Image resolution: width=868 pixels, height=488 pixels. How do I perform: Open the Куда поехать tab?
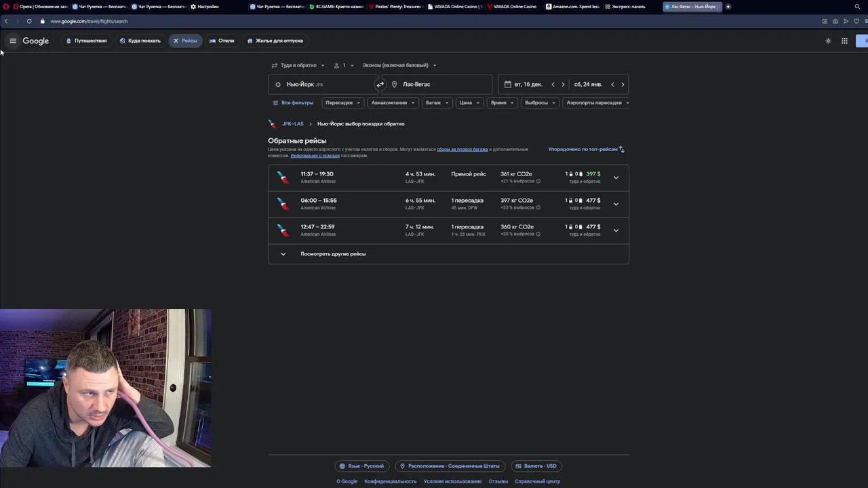pyautogui.click(x=140, y=41)
